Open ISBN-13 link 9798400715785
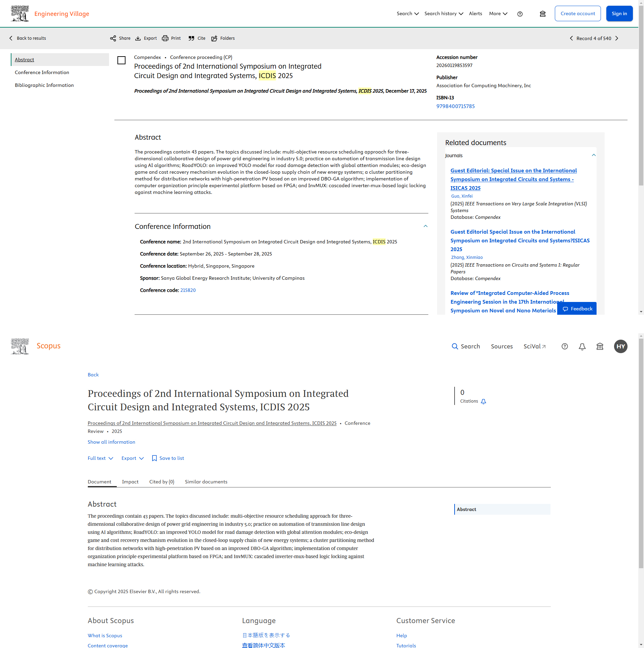Image resolution: width=644 pixels, height=648 pixels. tap(455, 106)
